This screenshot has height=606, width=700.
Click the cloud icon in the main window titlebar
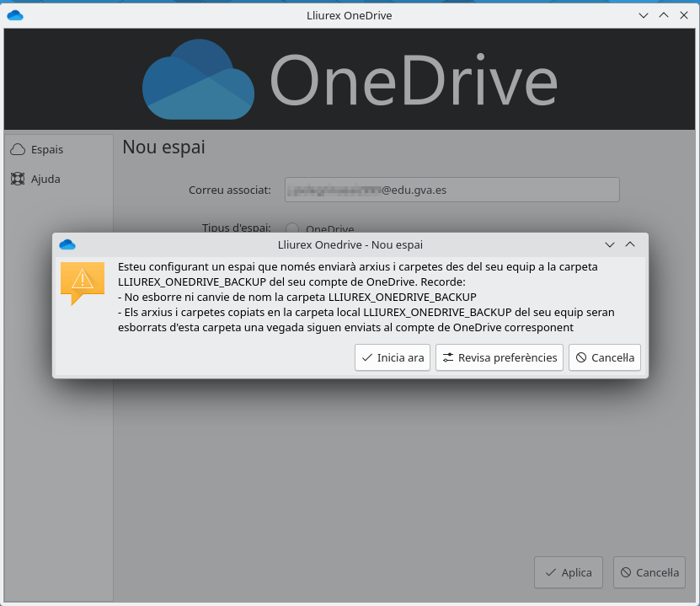14,14
